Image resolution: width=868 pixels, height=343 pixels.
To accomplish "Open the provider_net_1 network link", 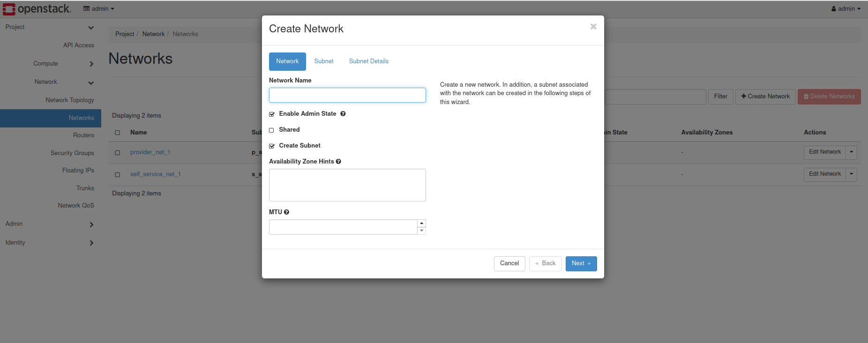I will point(150,152).
